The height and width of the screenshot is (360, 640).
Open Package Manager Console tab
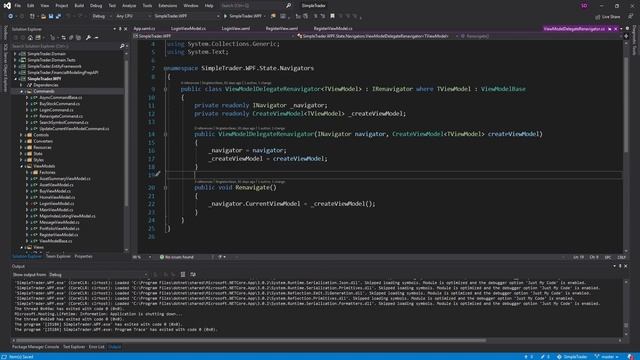point(36,347)
